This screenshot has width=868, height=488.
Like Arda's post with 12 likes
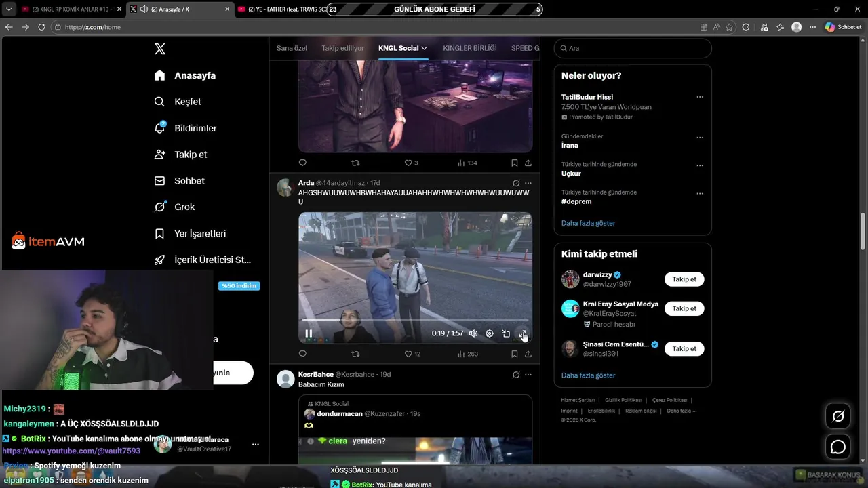412,354
